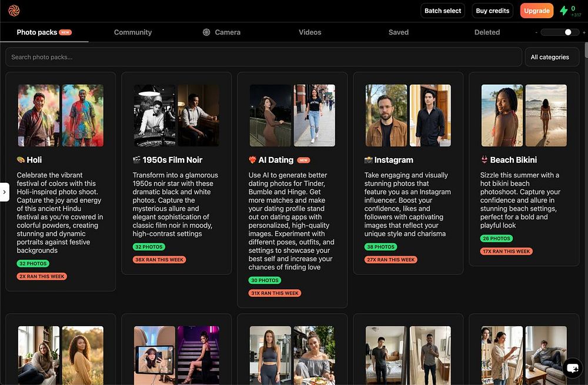The width and height of the screenshot is (588, 385).
Task: Click the 38 PHOTOS badge on Instagram
Action: pos(380,247)
